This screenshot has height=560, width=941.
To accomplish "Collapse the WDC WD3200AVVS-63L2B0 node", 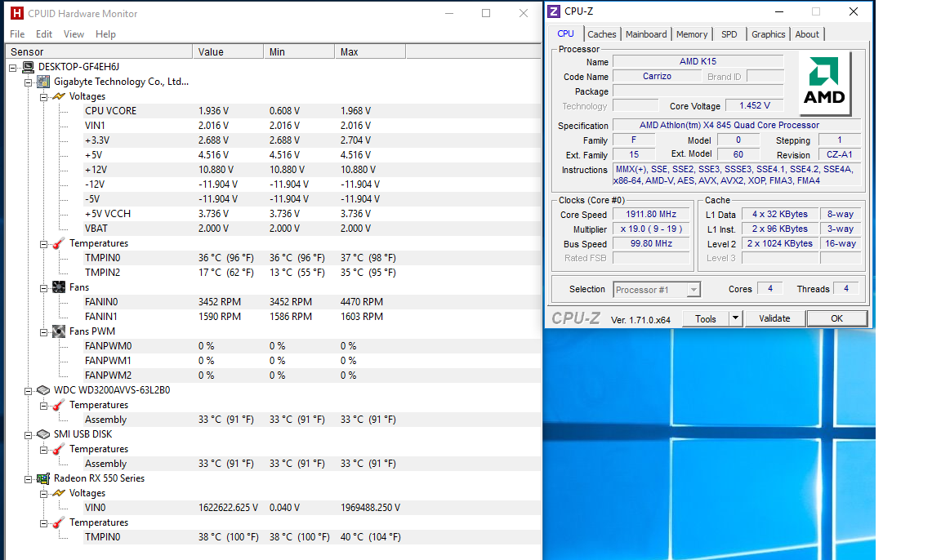I will pyautogui.click(x=29, y=392).
